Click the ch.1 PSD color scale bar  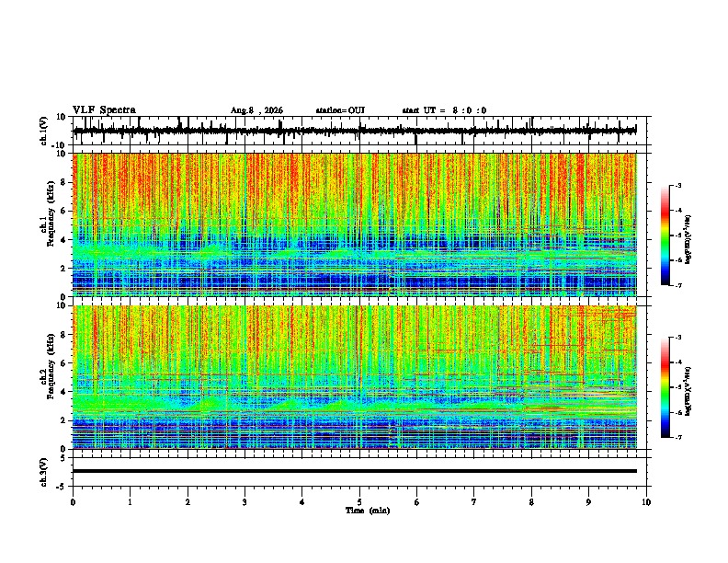665,236
